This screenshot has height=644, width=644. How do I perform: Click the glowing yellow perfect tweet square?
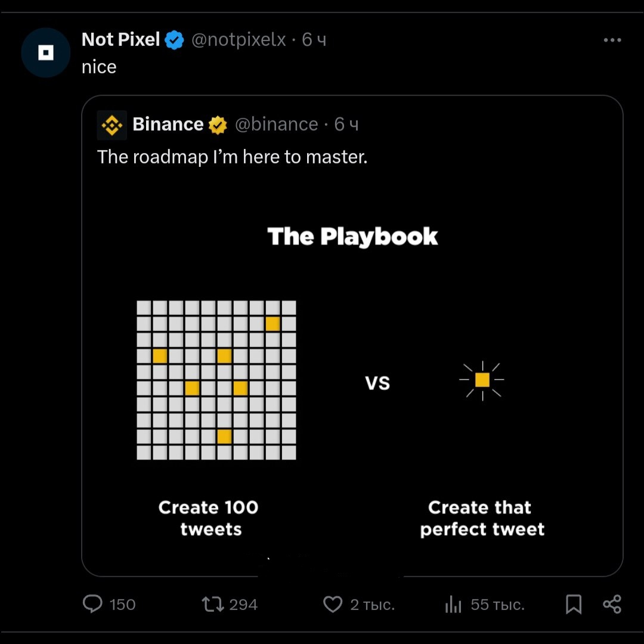click(482, 380)
